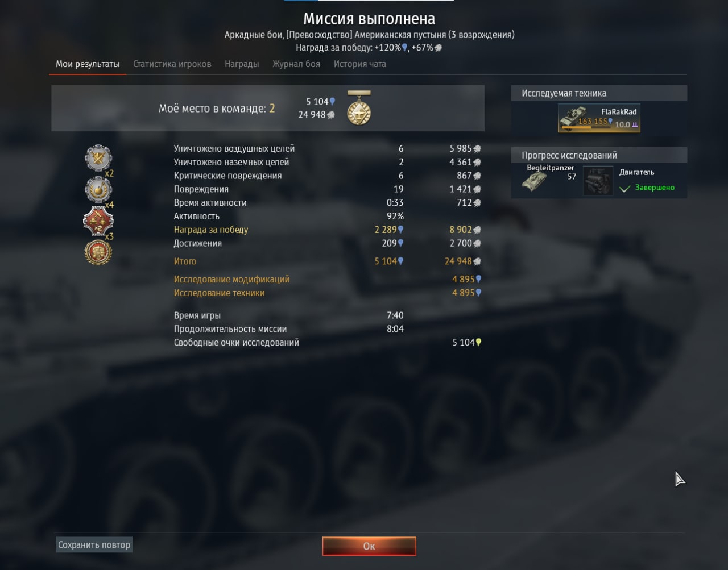The height and width of the screenshot is (570, 728).
Task: Select the red x2 multi-kill award icon
Action: 98,221
